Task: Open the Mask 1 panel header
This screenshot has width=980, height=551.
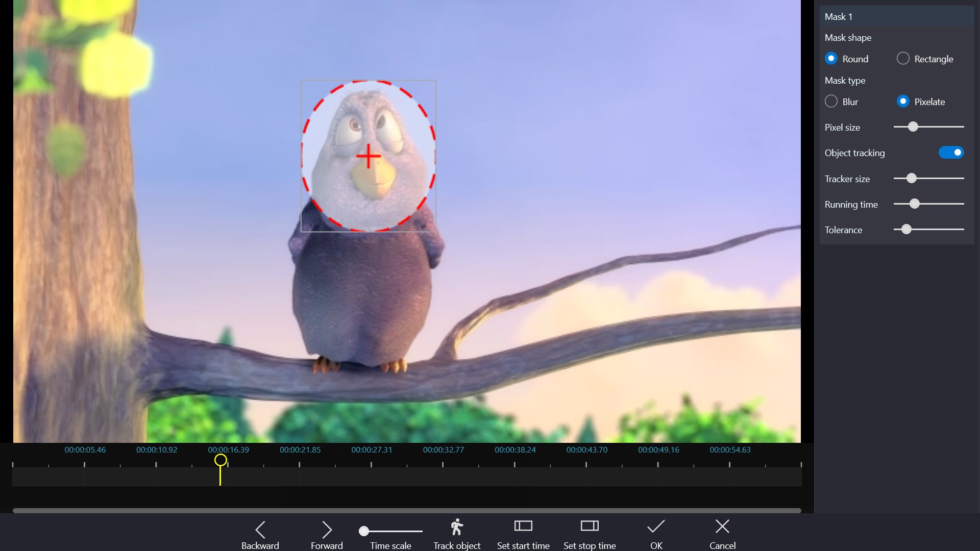Action: click(838, 16)
